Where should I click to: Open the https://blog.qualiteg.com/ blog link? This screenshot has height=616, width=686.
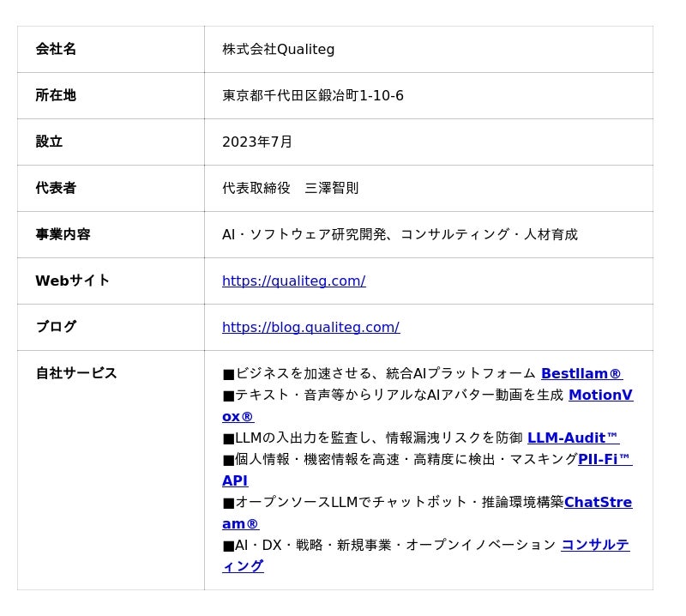(x=310, y=327)
